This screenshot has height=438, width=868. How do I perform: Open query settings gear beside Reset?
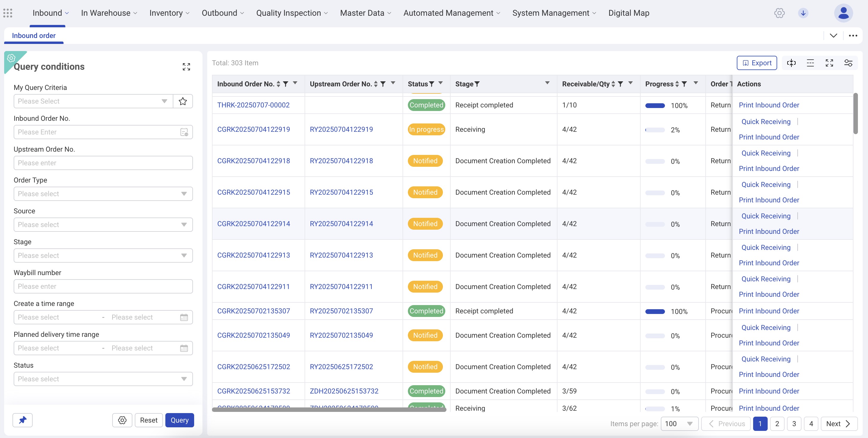(x=122, y=420)
